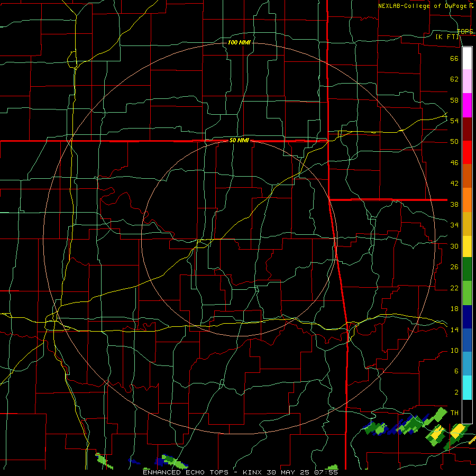Click the white swatch in the tops legend

[x=467, y=58]
